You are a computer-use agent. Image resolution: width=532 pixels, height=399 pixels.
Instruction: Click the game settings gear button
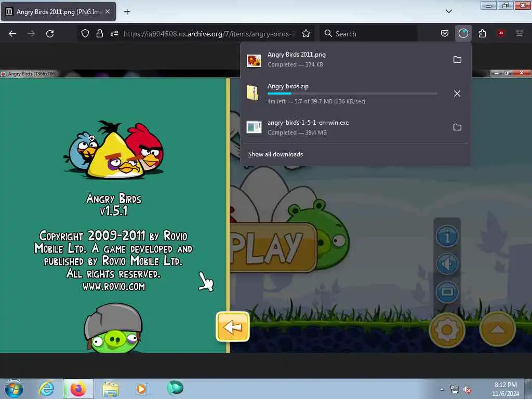447,330
